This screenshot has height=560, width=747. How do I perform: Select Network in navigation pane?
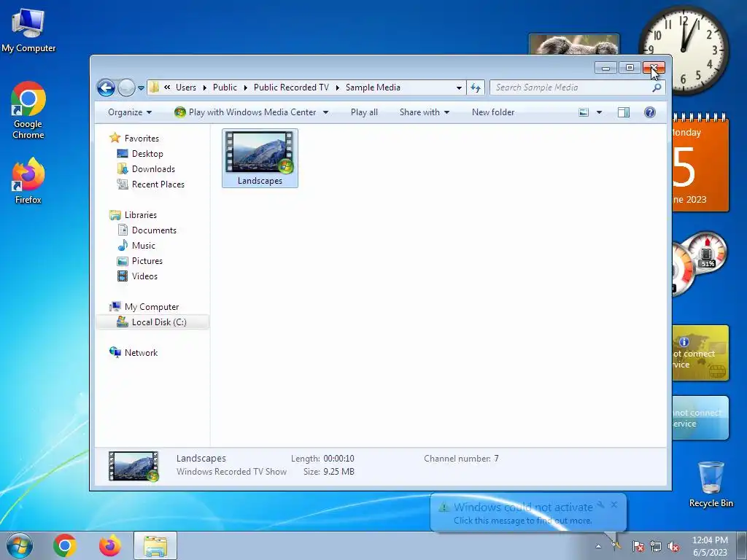pyautogui.click(x=141, y=353)
